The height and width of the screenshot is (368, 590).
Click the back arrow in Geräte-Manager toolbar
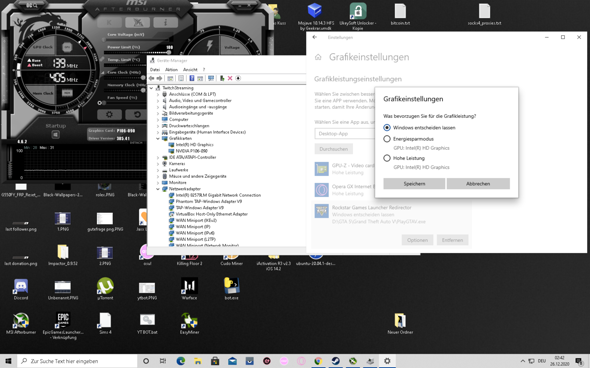152,78
